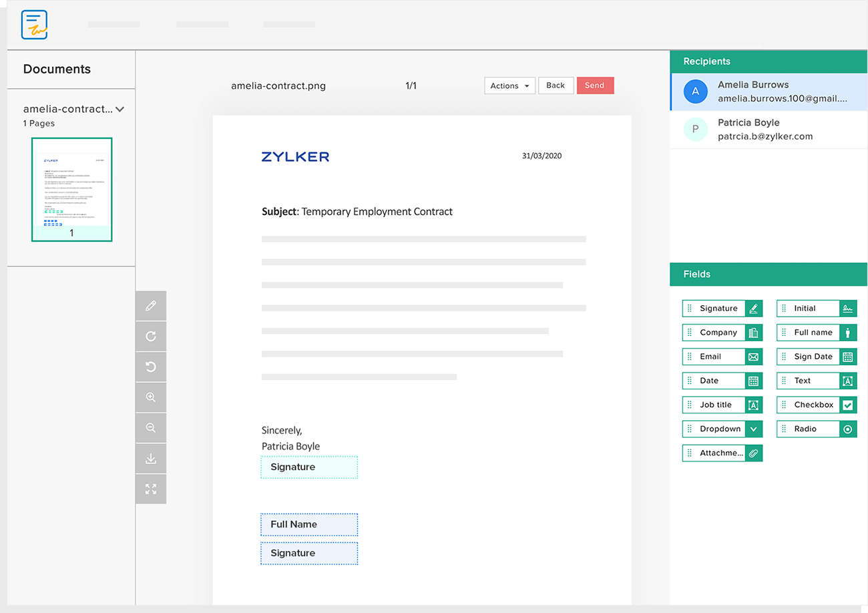Image resolution: width=868 pixels, height=613 pixels.
Task: Select recipient Amelia Burrows
Action: (769, 91)
